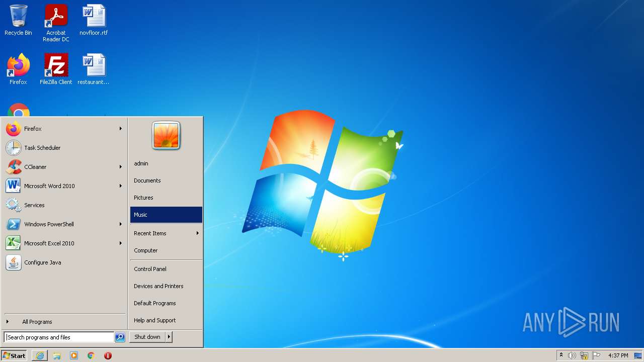Show All Programs list
The image size is (644, 362).
pos(64,322)
